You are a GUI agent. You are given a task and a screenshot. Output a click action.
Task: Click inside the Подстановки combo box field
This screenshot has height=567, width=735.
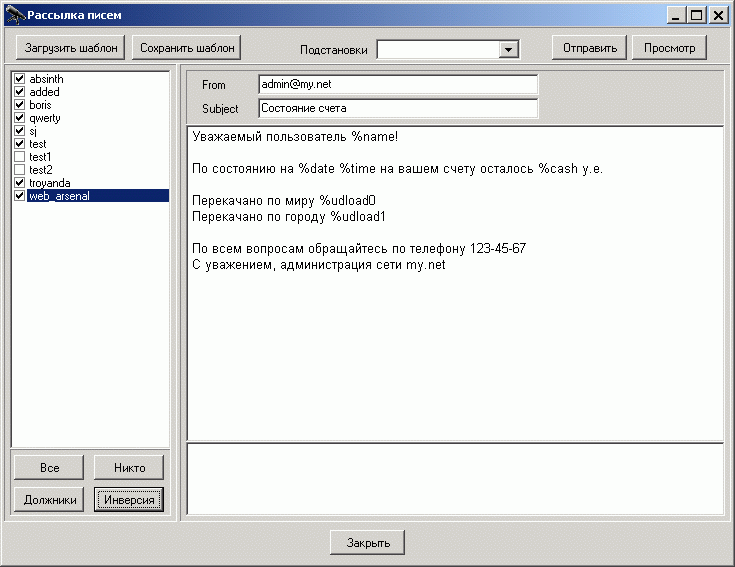pyautogui.click(x=437, y=49)
